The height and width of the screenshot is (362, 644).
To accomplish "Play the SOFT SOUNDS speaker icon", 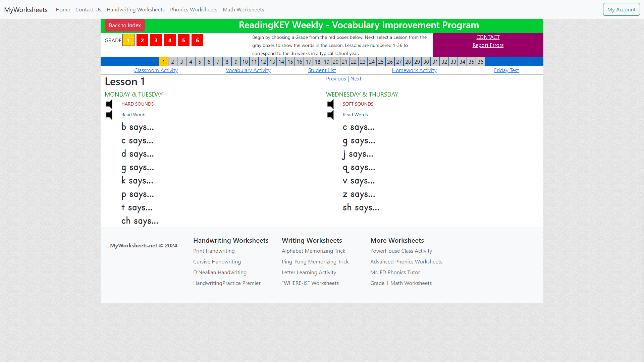I will point(331,104).
